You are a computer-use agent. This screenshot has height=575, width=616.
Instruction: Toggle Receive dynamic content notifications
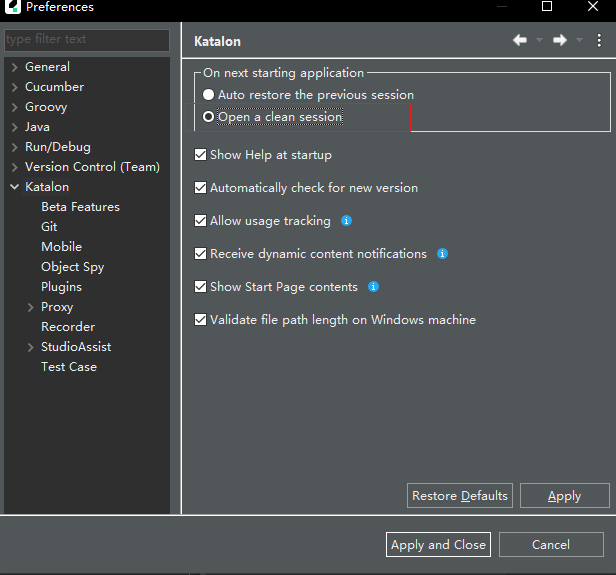200,254
